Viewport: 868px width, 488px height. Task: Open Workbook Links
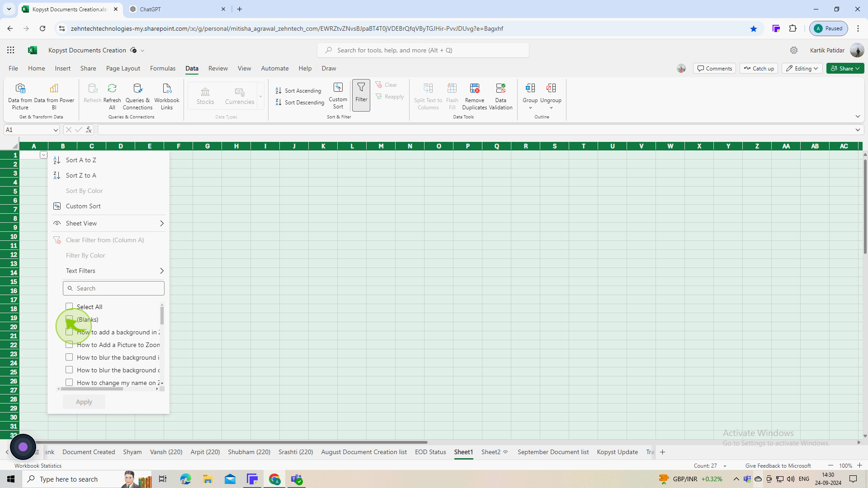click(167, 96)
